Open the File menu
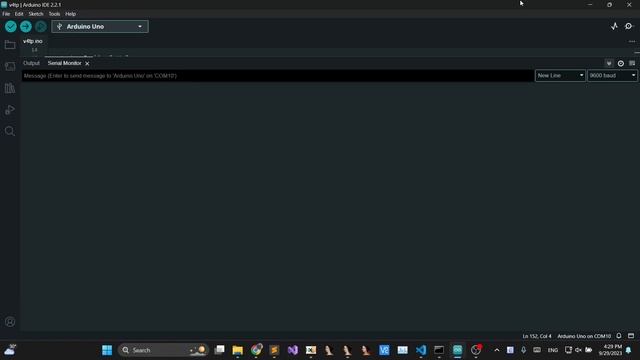640x360 pixels. click(x=6, y=14)
